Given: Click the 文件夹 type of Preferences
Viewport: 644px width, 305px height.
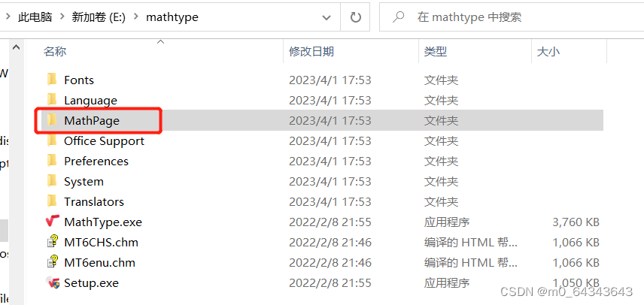Looking at the screenshot, I should pyautogui.click(x=441, y=161).
